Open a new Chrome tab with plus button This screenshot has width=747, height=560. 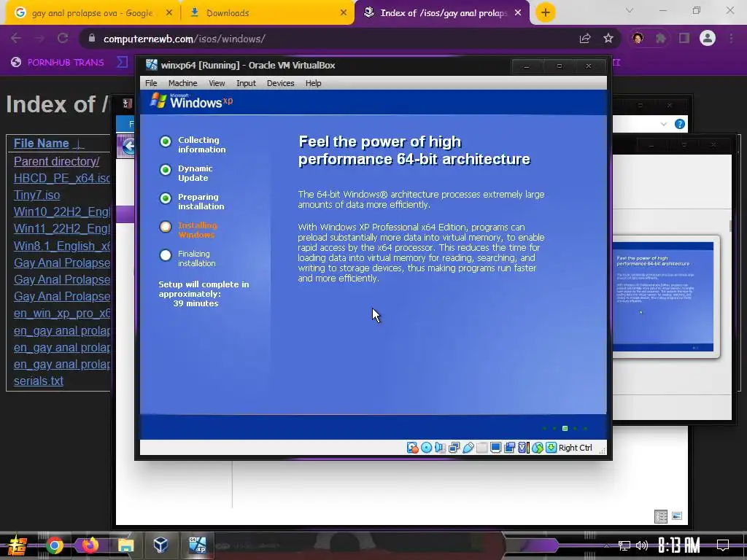point(546,12)
